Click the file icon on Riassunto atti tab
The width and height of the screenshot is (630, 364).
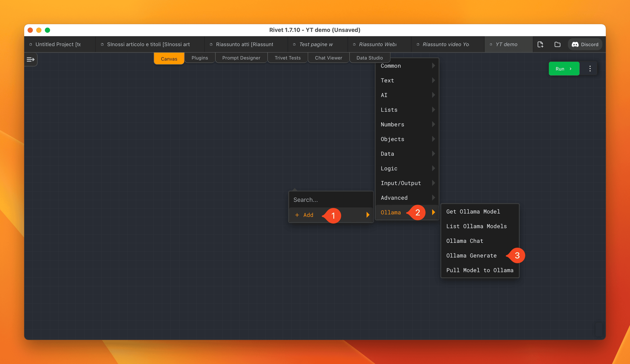(x=211, y=45)
